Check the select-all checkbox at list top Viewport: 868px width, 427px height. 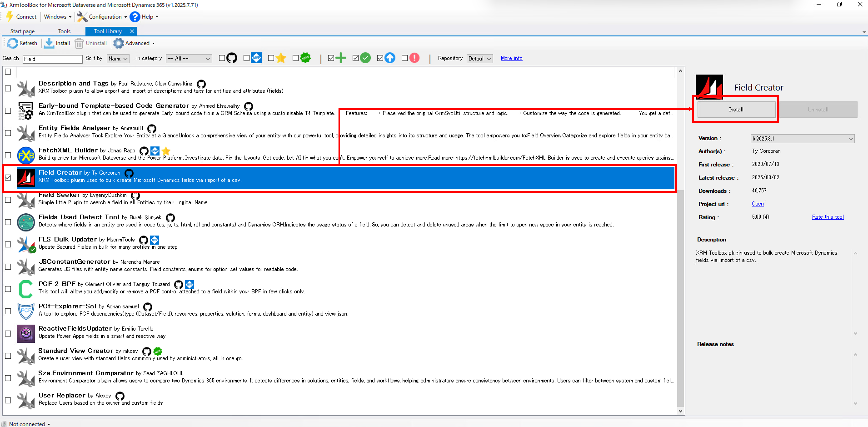click(x=8, y=72)
